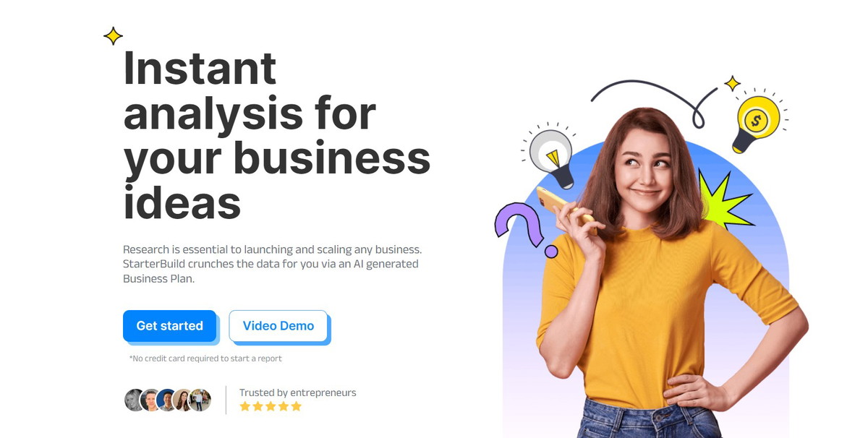Image resolution: width=868 pixels, height=438 pixels.
Task: Click the blue Get started button
Action: pyautogui.click(x=170, y=326)
